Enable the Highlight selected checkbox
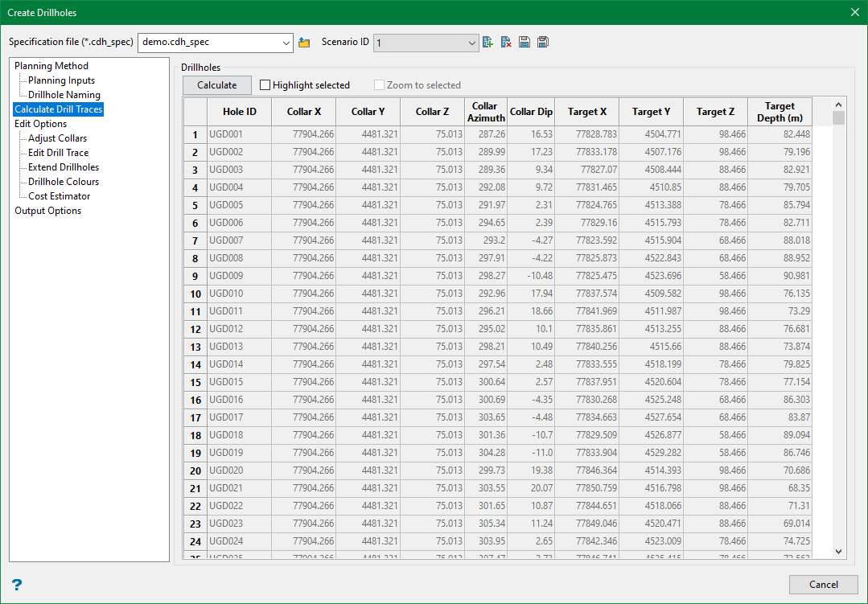The height and width of the screenshot is (604, 868). coord(265,85)
